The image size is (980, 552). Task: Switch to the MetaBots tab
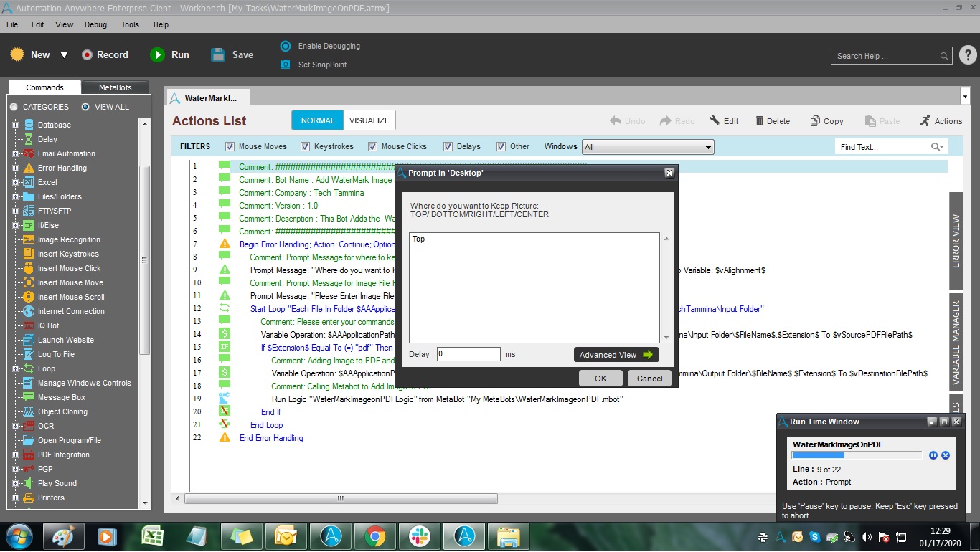tap(116, 87)
